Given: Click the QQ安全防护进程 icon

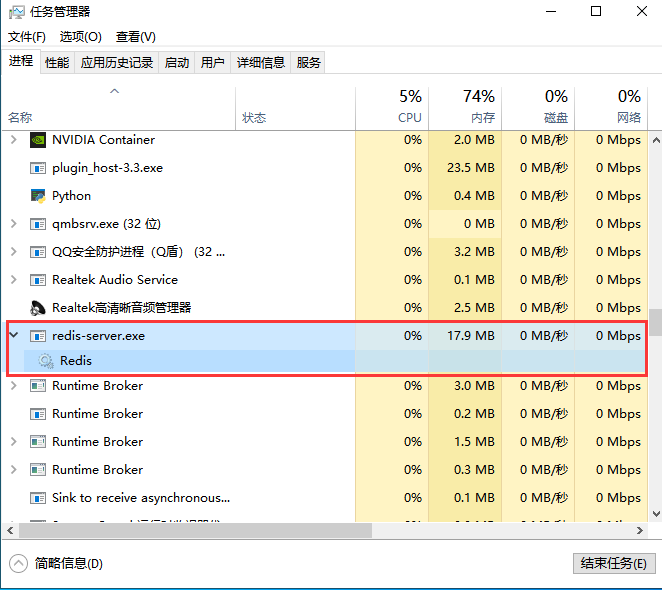Looking at the screenshot, I should [x=38, y=252].
